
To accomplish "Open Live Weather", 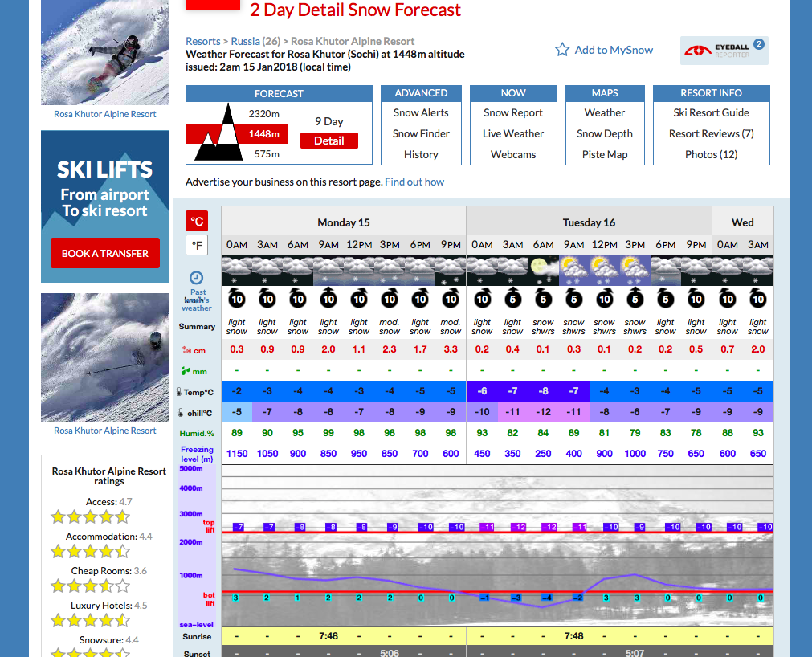I will tap(513, 133).
